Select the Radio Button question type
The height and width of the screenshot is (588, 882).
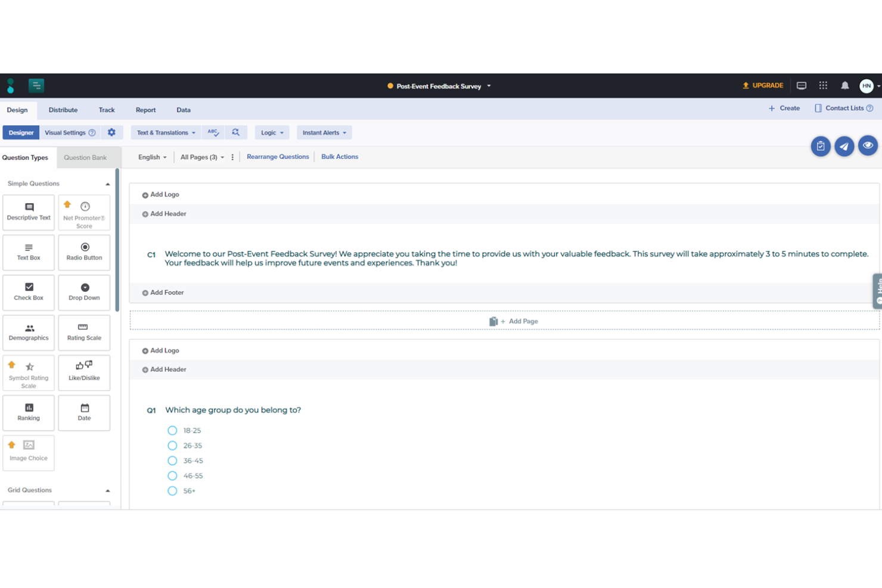tap(84, 252)
